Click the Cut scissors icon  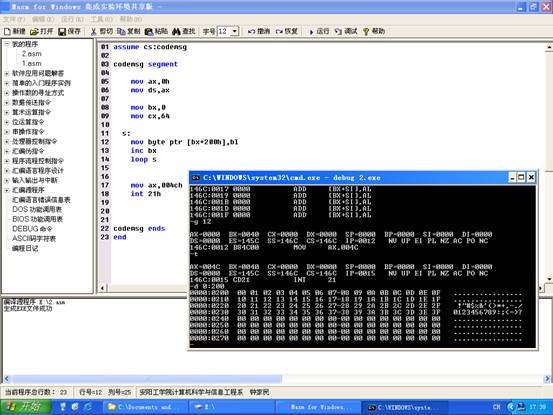click(x=93, y=31)
